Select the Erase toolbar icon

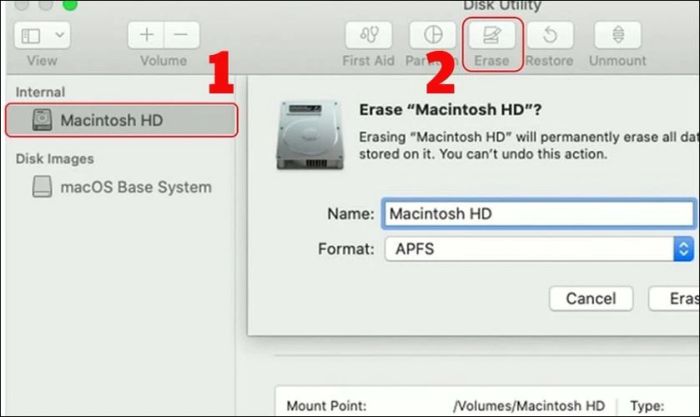click(x=492, y=35)
